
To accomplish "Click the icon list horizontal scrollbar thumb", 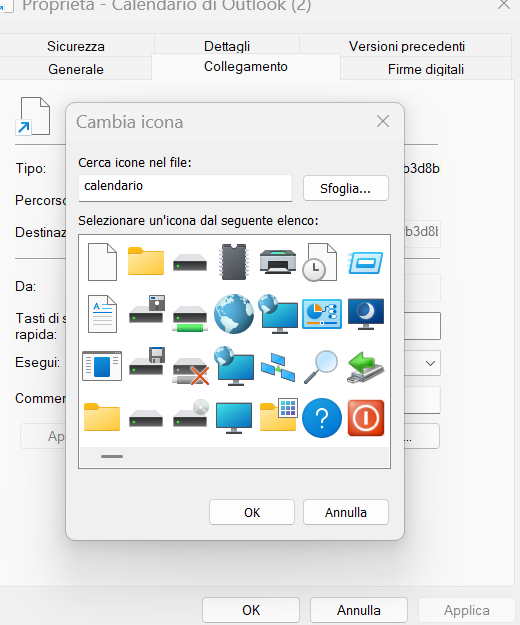I will [112, 456].
